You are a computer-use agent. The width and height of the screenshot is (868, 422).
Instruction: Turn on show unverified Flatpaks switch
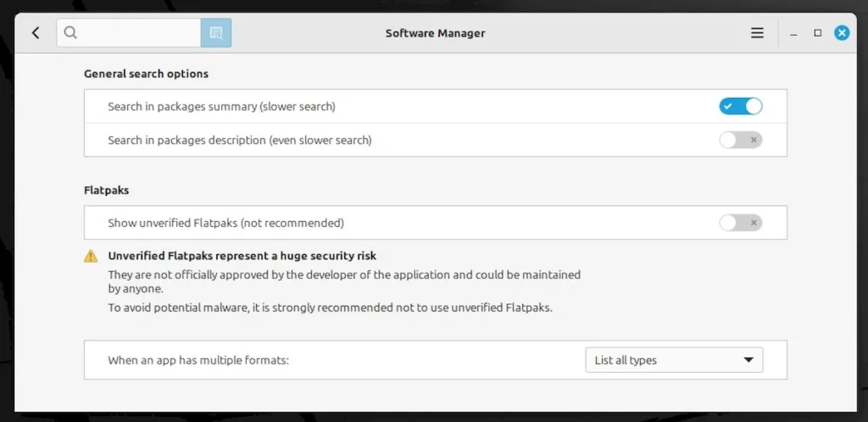(741, 223)
